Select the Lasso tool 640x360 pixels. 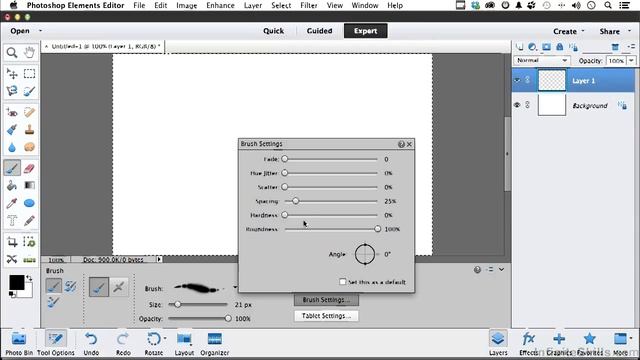12,91
